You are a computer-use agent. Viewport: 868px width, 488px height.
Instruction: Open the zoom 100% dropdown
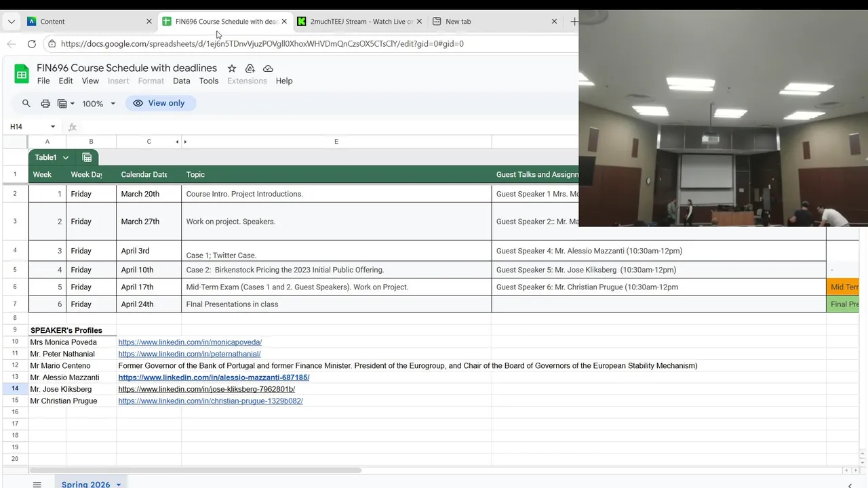pyautogui.click(x=99, y=104)
